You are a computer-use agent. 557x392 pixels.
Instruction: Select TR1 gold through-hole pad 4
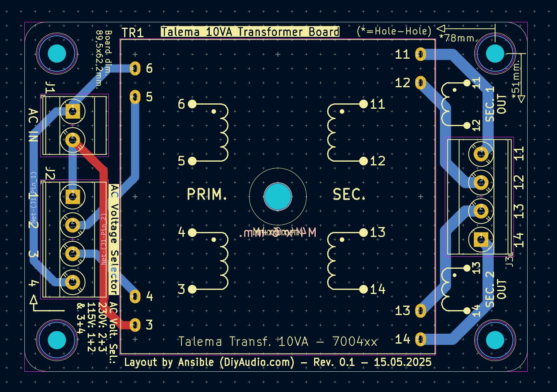135,296
